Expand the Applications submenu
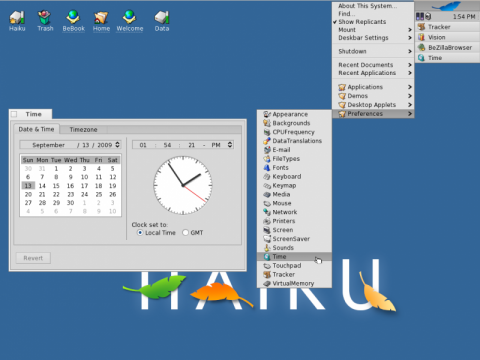This screenshot has width=480, height=360. [373, 87]
